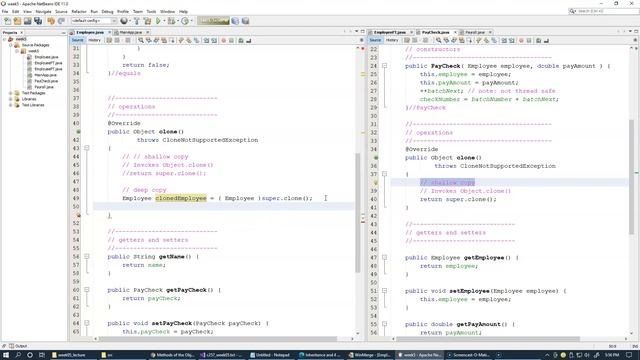Open the Run Project dropdown arrow
This screenshot has width=640, height=360.
coord(164,21)
